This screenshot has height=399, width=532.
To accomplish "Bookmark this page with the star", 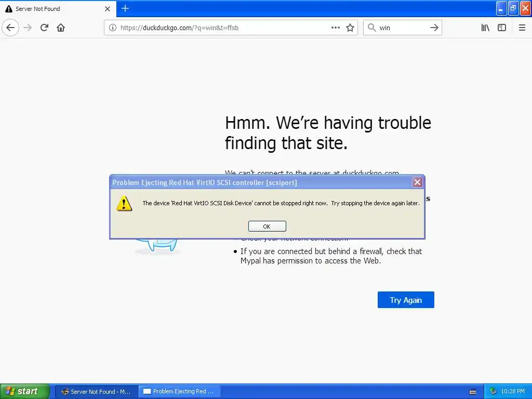I will [350, 28].
